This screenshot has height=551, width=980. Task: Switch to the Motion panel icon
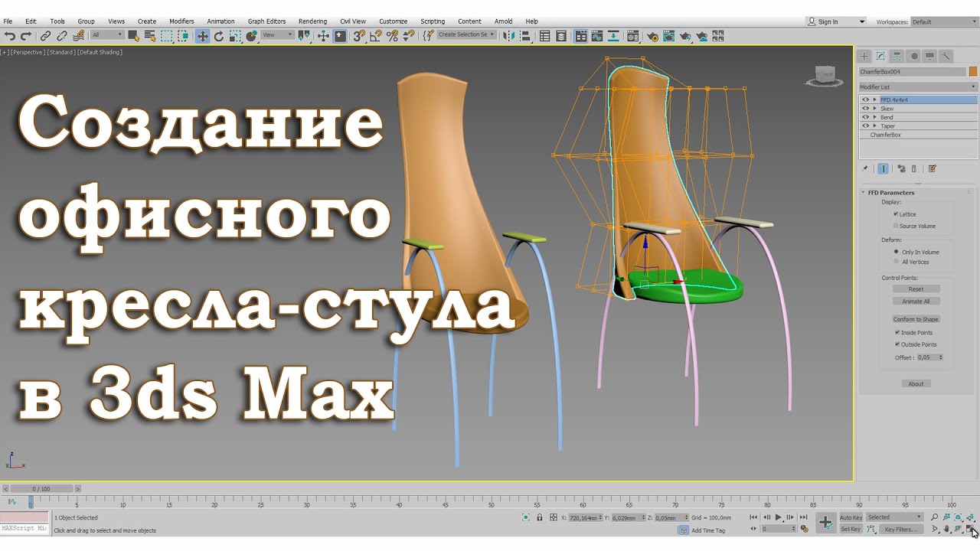click(x=913, y=56)
